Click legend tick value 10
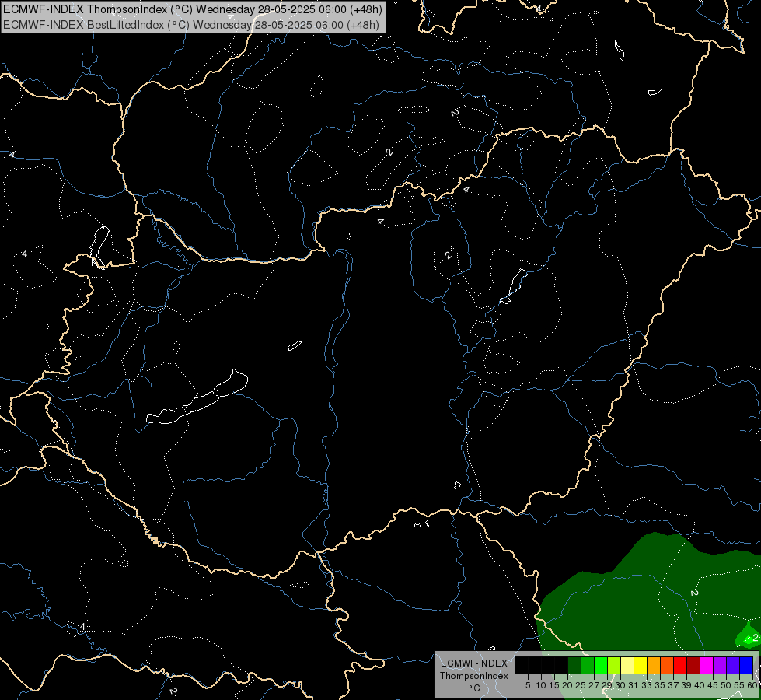The height and width of the screenshot is (700, 761). (x=541, y=685)
